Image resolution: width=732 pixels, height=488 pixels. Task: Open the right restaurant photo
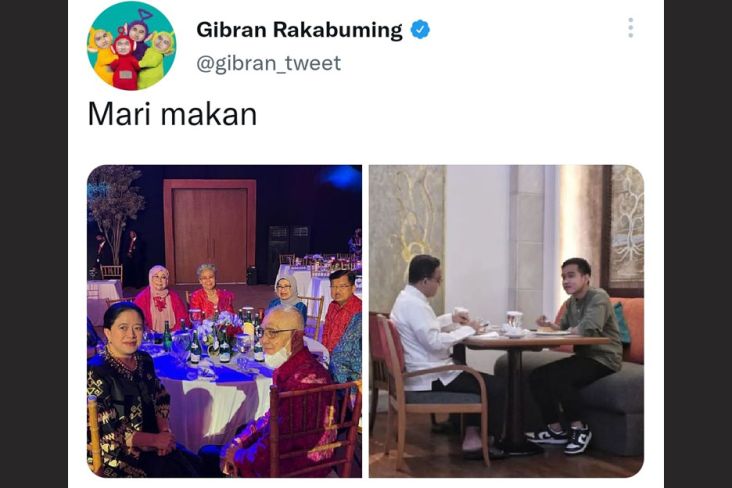coord(507,321)
